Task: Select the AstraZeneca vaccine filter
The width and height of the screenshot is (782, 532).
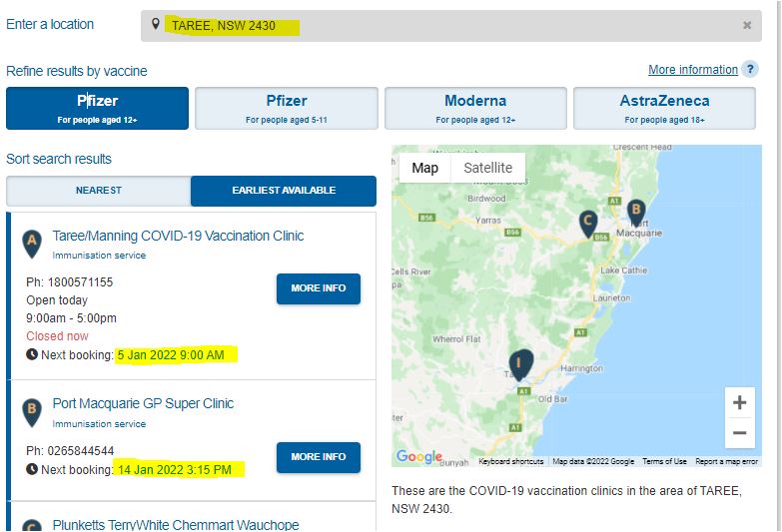Action: pos(664,108)
